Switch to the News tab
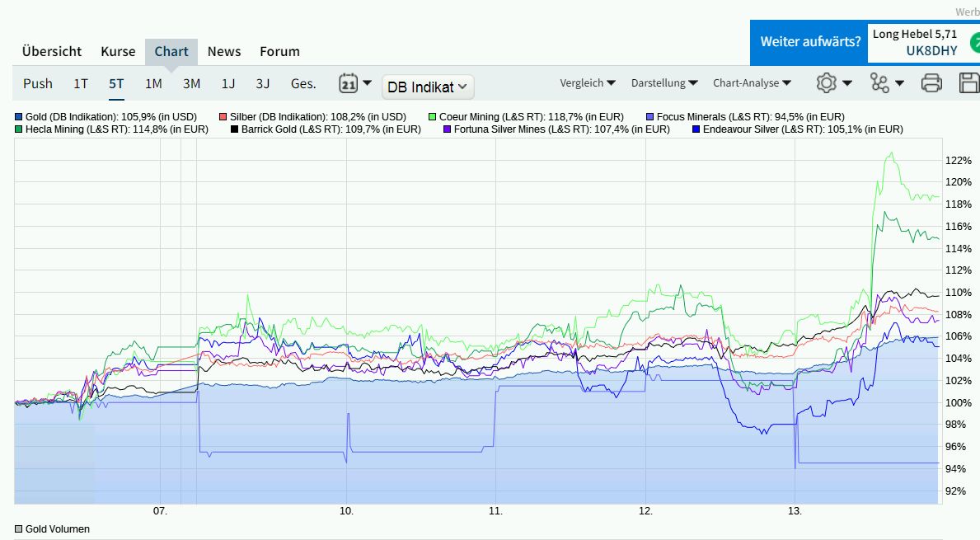The image size is (980, 540). tap(224, 51)
